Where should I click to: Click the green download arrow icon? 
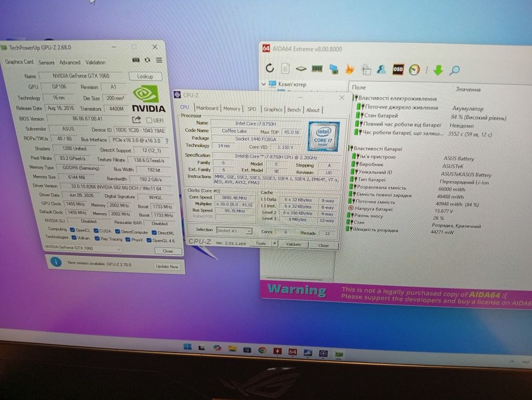click(438, 70)
